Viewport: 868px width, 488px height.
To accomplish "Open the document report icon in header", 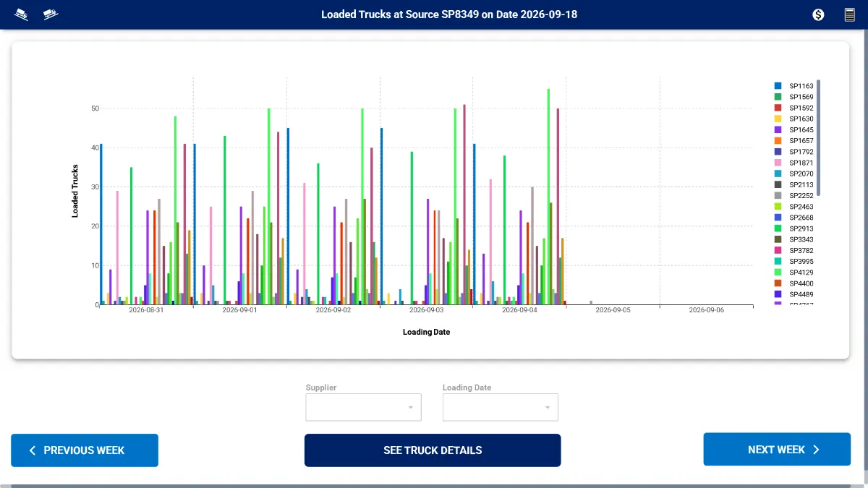I will [850, 14].
